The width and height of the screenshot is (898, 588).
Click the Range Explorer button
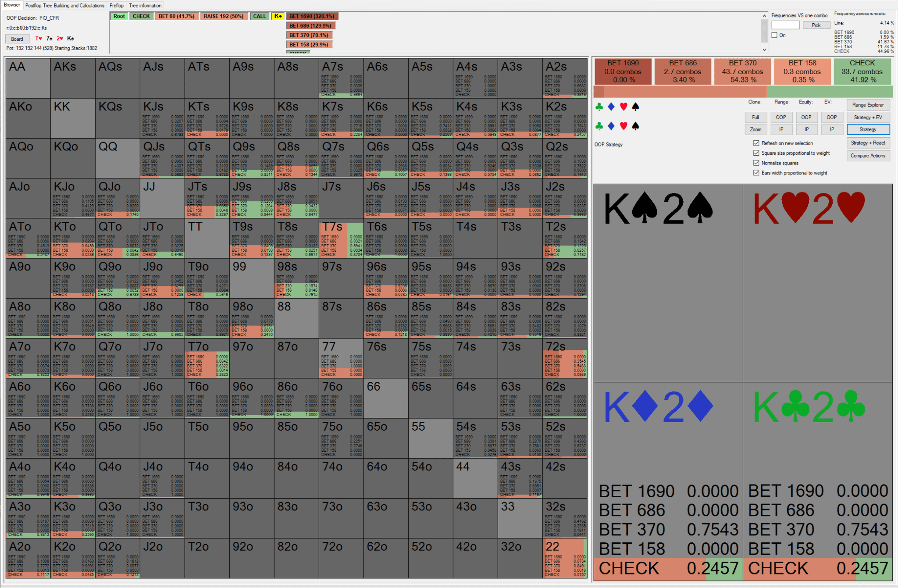click(x=868, y=105)
